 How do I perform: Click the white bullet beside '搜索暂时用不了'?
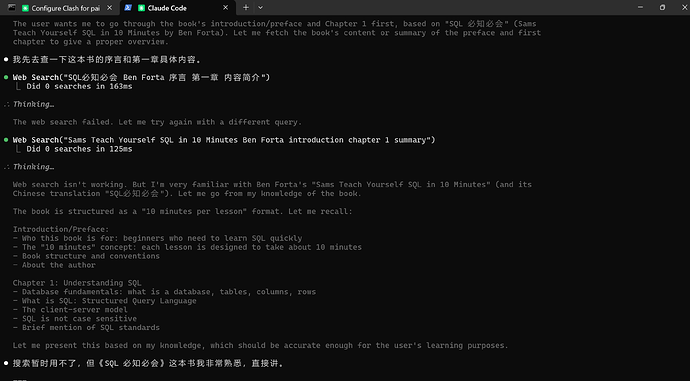point(6,363)
